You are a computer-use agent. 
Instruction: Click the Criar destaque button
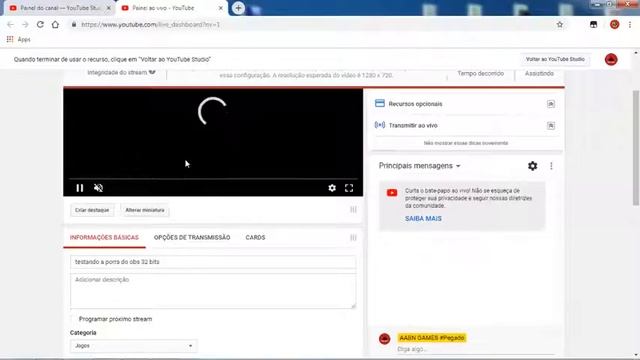tap(92, 210)
